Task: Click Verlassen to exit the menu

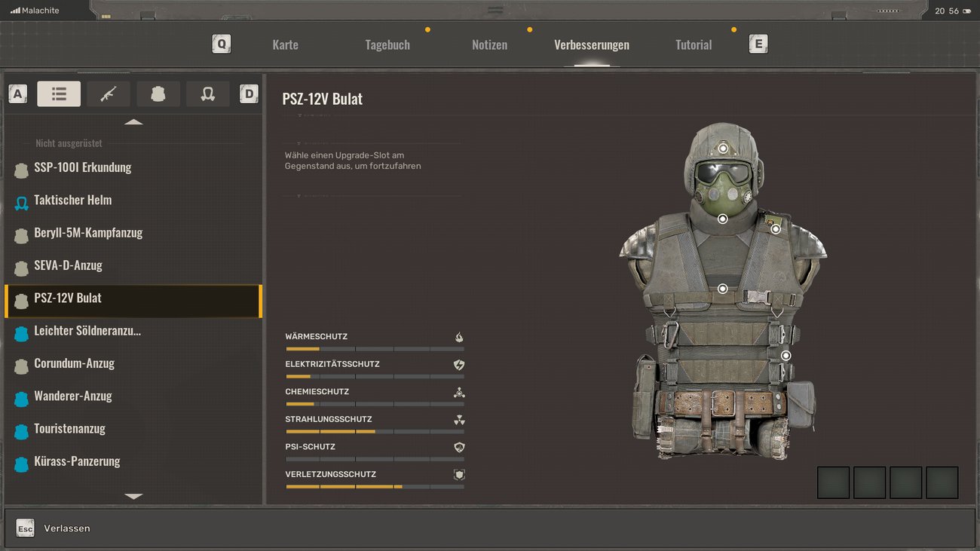Action: (x=67, y=528)
